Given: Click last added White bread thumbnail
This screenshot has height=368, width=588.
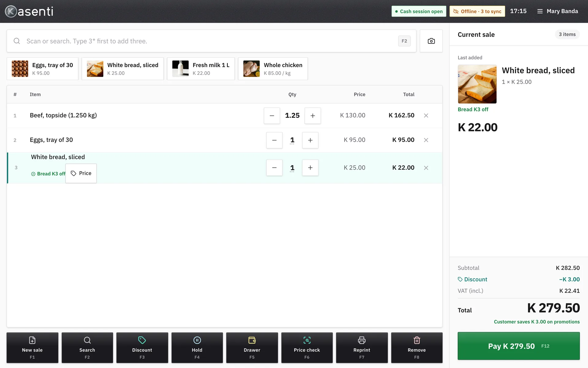Looking at the screenshot, I should click(x=477, y=84).
